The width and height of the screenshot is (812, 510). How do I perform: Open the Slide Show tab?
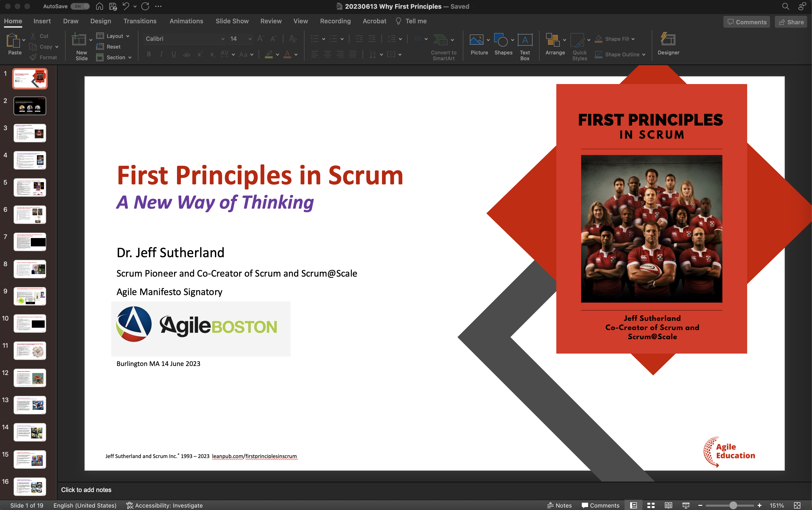tap(232, 21)
